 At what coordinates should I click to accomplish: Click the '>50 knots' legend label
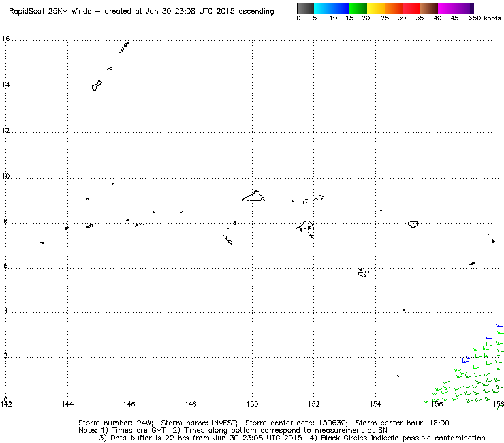point(484,18)
